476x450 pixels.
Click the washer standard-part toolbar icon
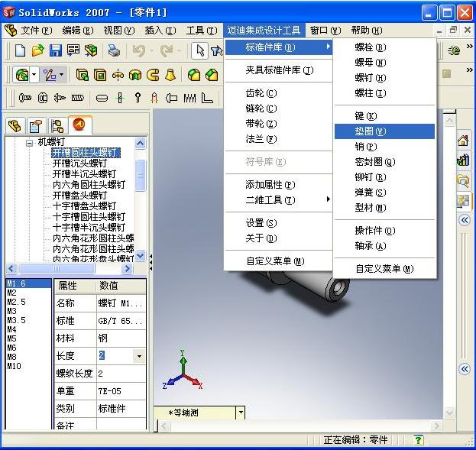120,98
